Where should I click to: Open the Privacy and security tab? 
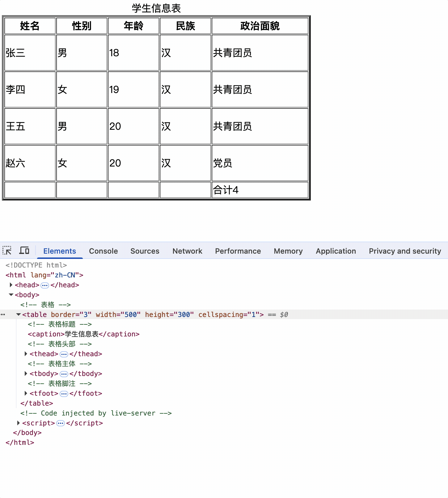pos(405,251)
